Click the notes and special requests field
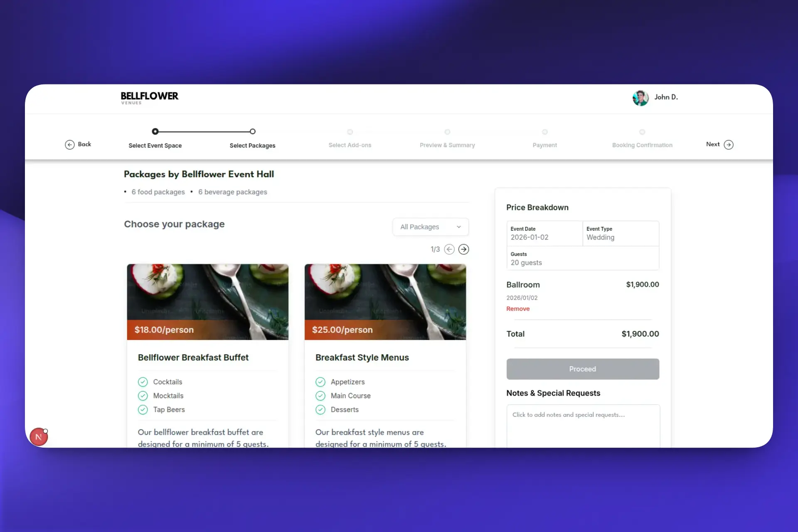 [x=583, y=426]
